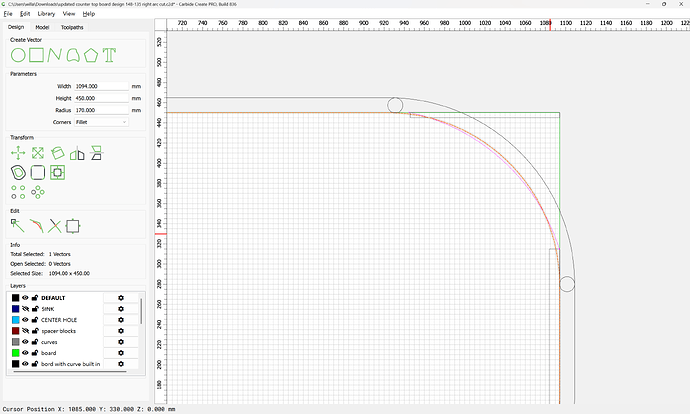Image resolution: width=690 pixels, height=414 pixels.
Task: Activate the Text creation tool
Action: [x=109, y=54]
